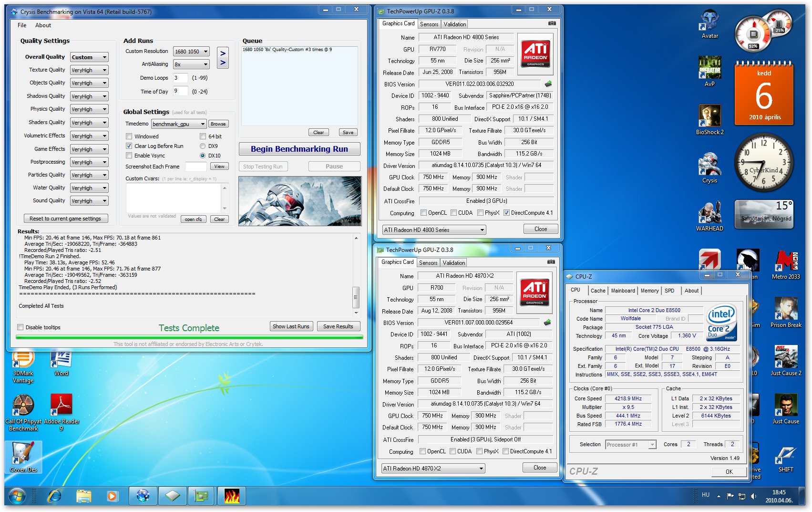Viewport: 812px width, 512px height.
Task: Click the green Tests Complete progress bar
Action: (x=189, y=337)
